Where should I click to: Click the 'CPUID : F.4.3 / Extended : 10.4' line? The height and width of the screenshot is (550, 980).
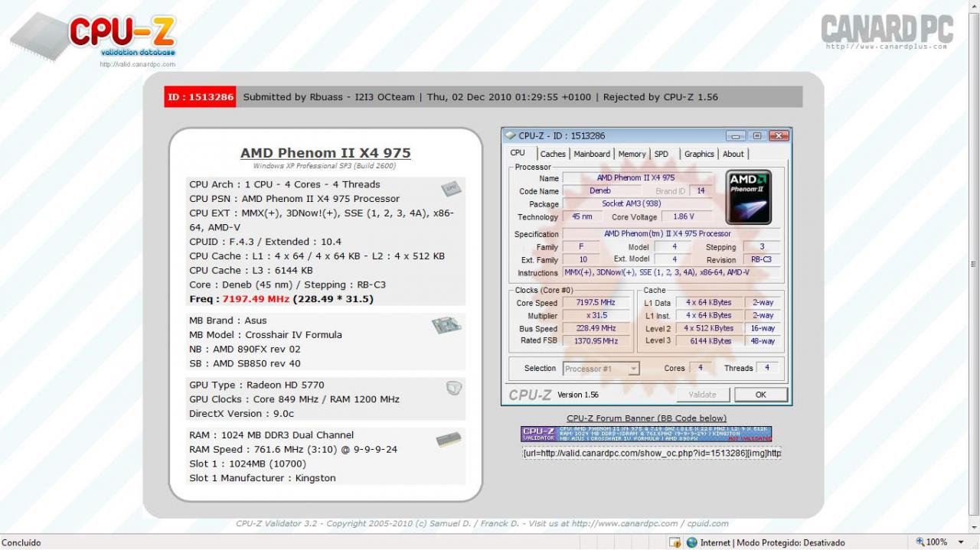(x=266, y=242)
